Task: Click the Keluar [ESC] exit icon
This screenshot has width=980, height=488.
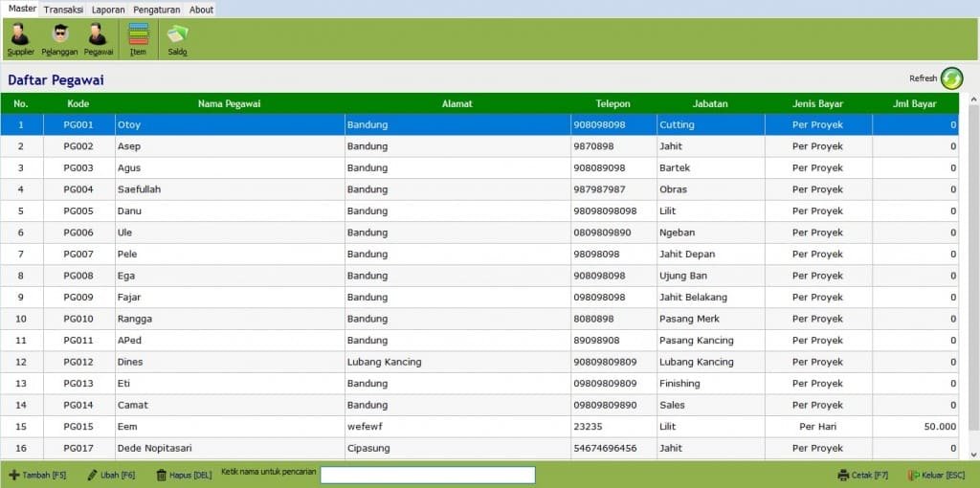Action: 914,475
